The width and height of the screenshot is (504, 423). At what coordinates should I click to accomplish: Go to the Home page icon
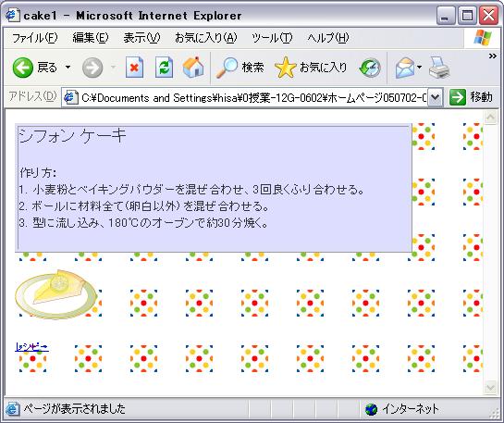click(193, 68)
